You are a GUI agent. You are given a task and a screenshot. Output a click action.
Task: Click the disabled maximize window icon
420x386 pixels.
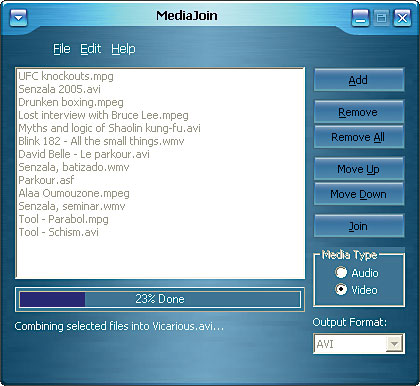(x=381, y=17)
